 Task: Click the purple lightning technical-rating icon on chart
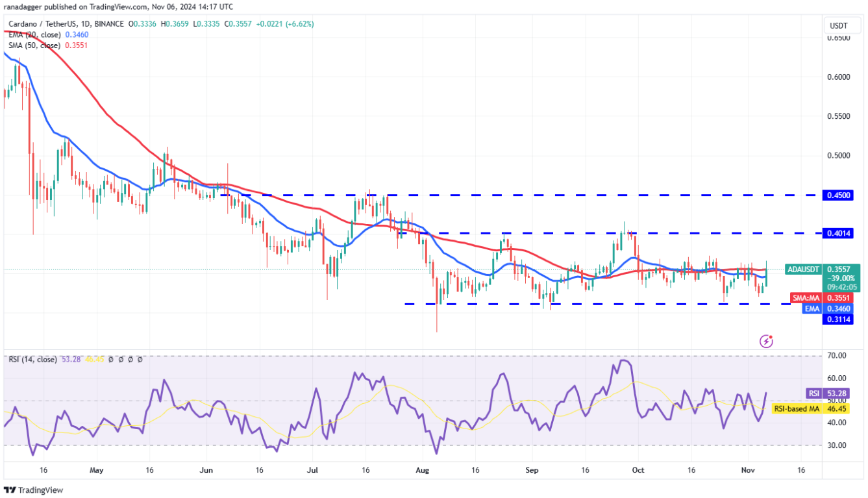tap(766, 342)
